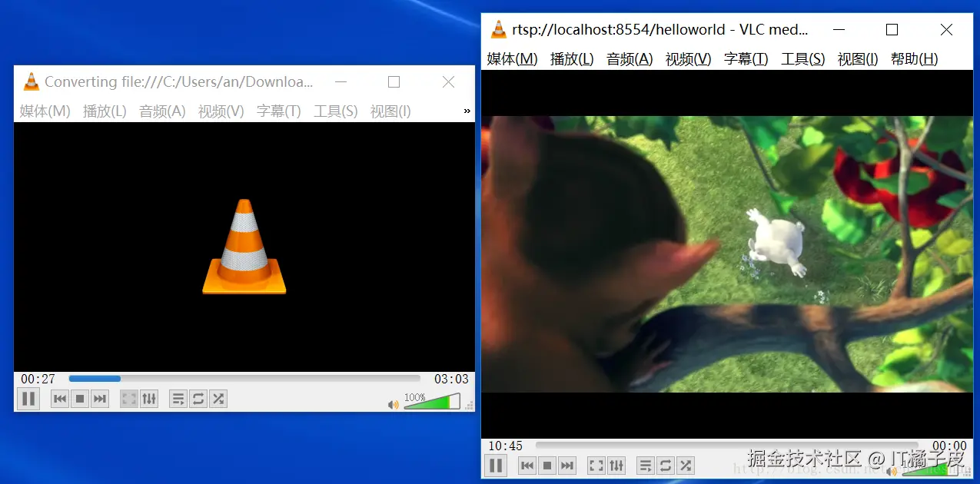980x484 pixels.
Task: Toggle loop mode in Converting window
Action: pyautogui.click(x=198, y=399)
